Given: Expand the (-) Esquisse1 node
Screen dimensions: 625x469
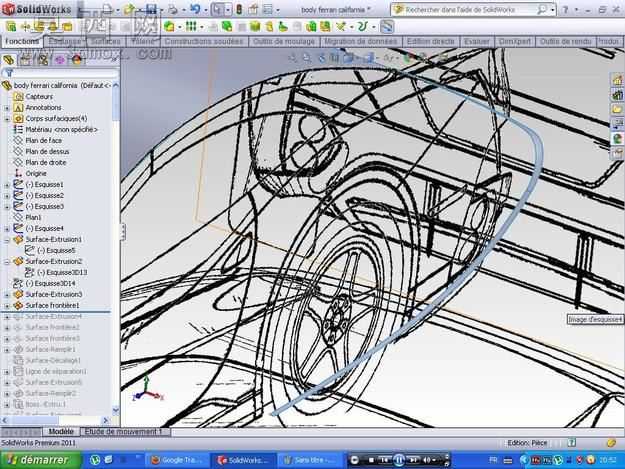Looking at the screenshot, I should click(7, 185).
